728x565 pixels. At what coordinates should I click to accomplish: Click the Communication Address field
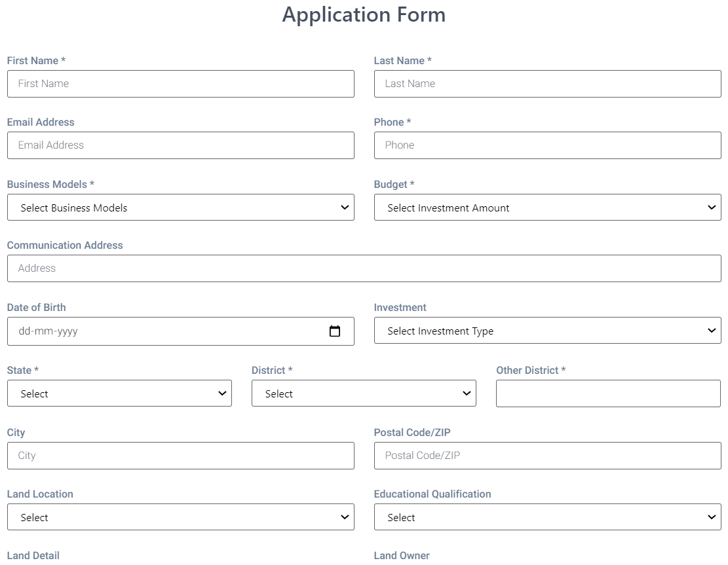click(x=364, y=268)
